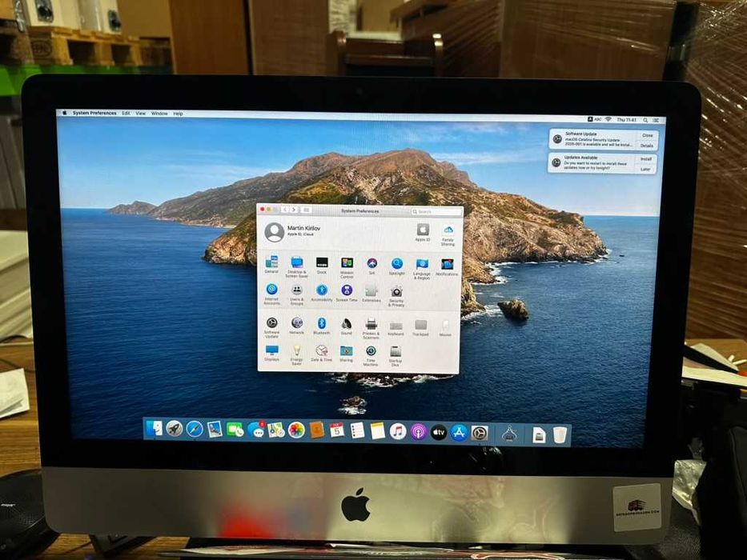
Task: Open the Extensions preferences pane
Action: tap(371, 294)
